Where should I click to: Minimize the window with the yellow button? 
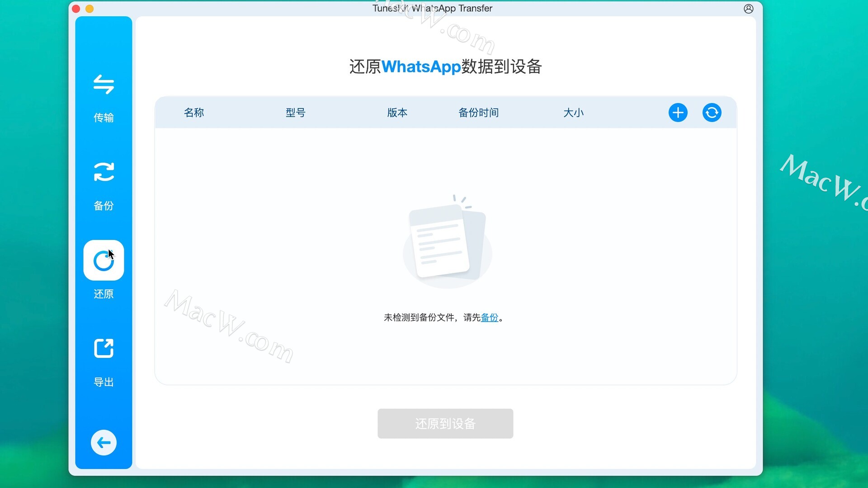tap(90, 9)
